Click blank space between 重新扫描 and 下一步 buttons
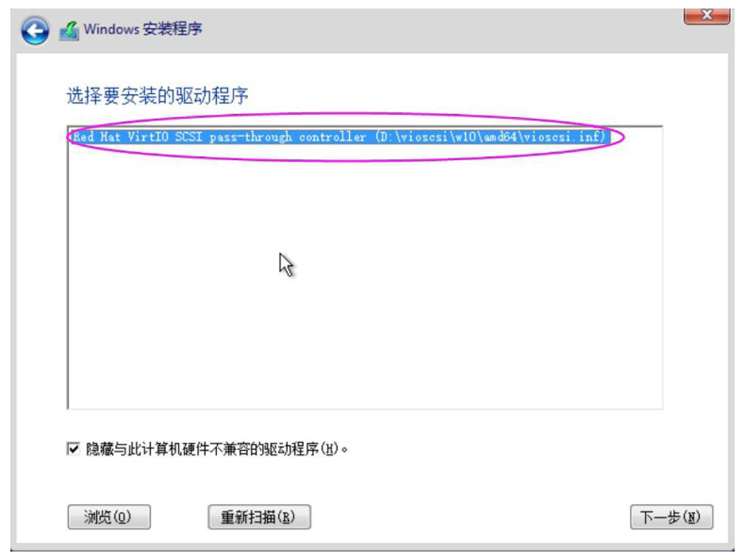The height and width of the screenshot is (560, 745). point(470,517)
